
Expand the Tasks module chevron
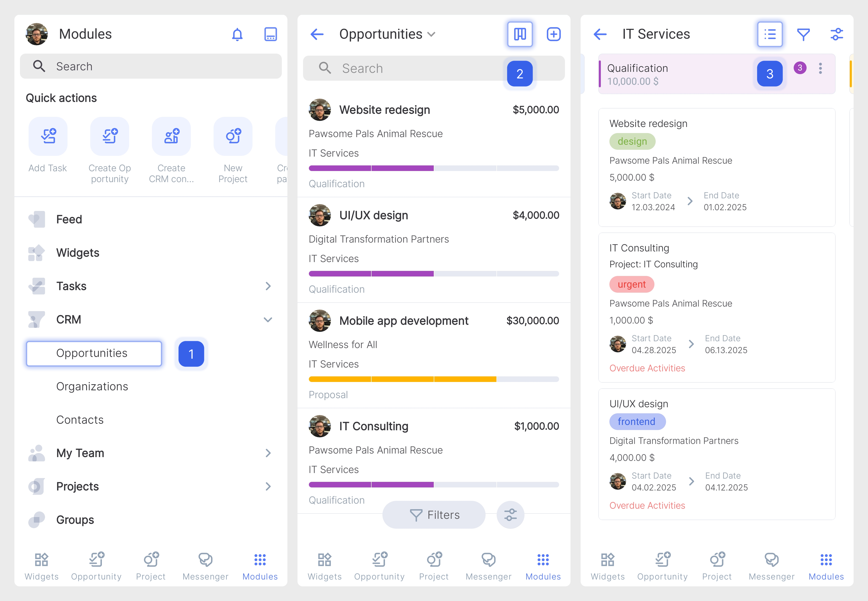pyautogui.click(x=268, y=286)
